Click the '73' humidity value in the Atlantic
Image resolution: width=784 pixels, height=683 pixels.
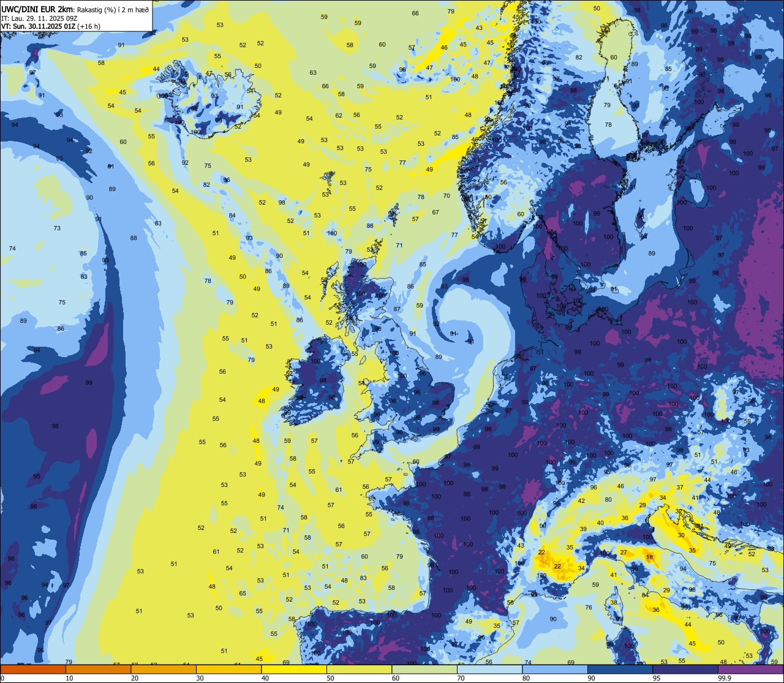point(57,228)
